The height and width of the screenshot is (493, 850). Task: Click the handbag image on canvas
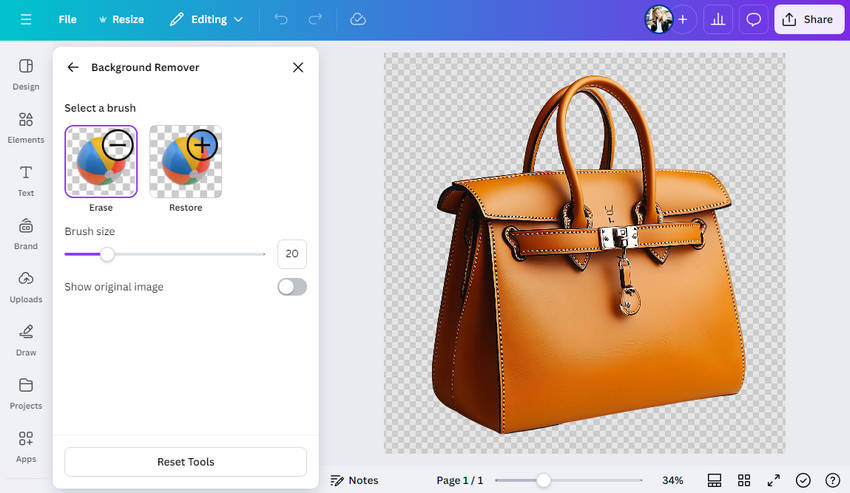pyautogui.click(x=588, y=255)
